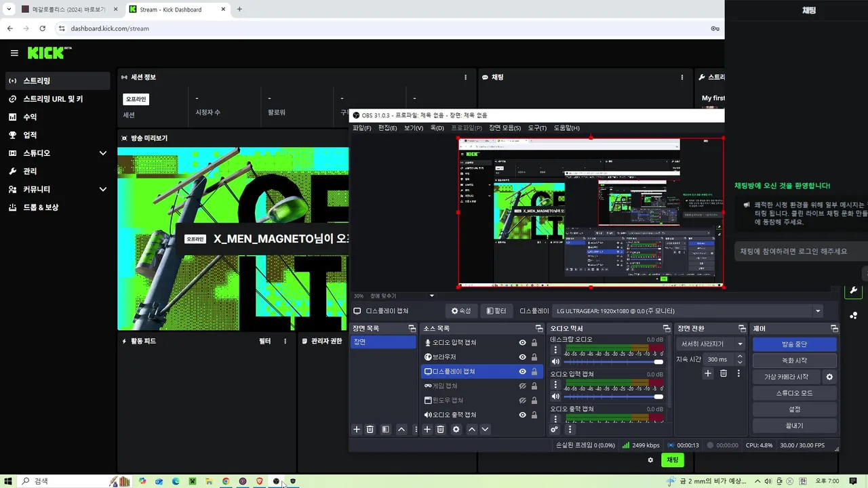This screenshot has width=868, height=488.
Task: Delete selected source with trash icon
Action: [440, 429]
